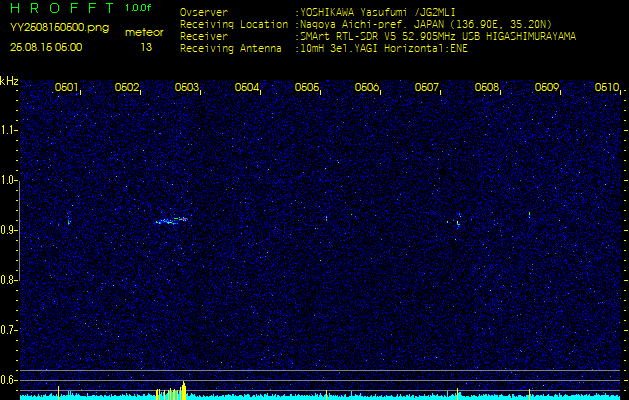Click the HROFFT title text
This screenshot has width=629, height=400.
tap(62, 8)
